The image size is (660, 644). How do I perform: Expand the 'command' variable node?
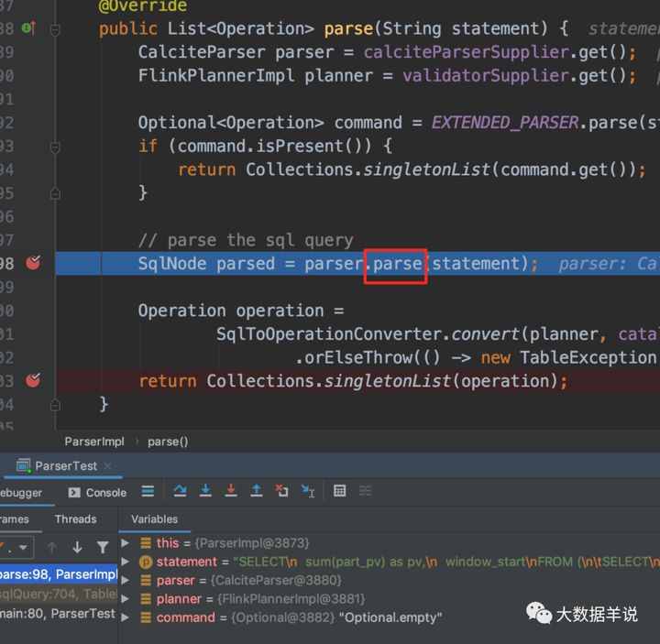point(125,617)
